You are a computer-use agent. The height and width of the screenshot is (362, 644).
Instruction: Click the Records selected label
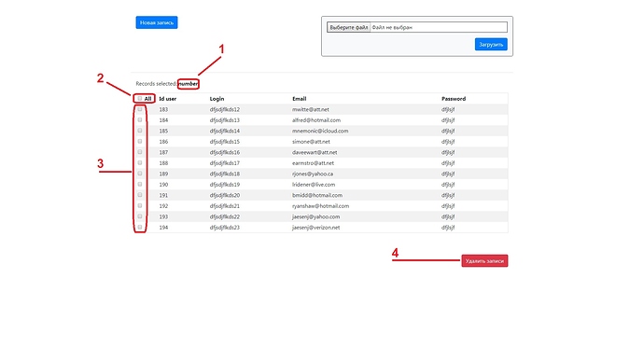tap(157, 84)
